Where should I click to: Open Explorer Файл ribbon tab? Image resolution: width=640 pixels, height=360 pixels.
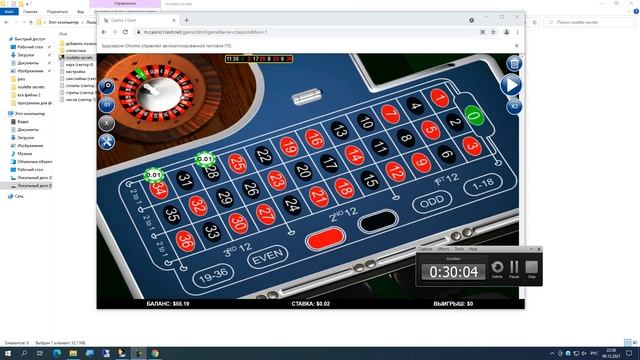pyautogui.click(x=9, y=11)
